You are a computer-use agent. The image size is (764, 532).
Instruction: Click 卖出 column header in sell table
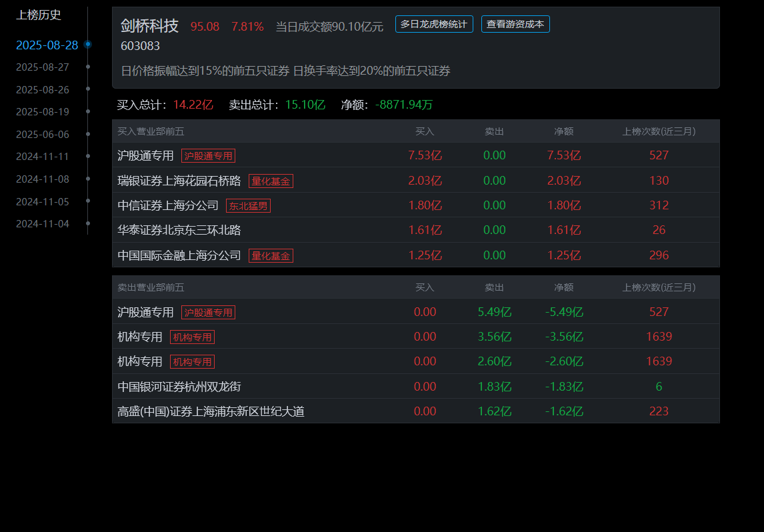(494, 287)
